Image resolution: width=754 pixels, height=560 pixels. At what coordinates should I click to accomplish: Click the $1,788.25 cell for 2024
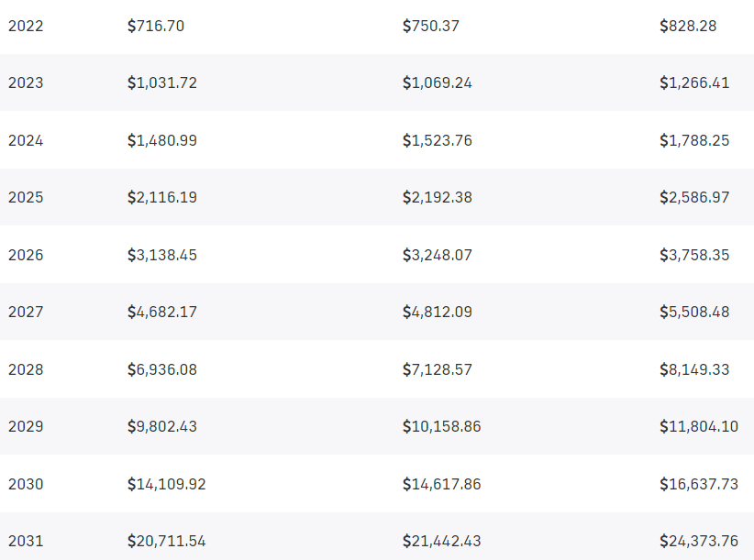tap(694, 141)
